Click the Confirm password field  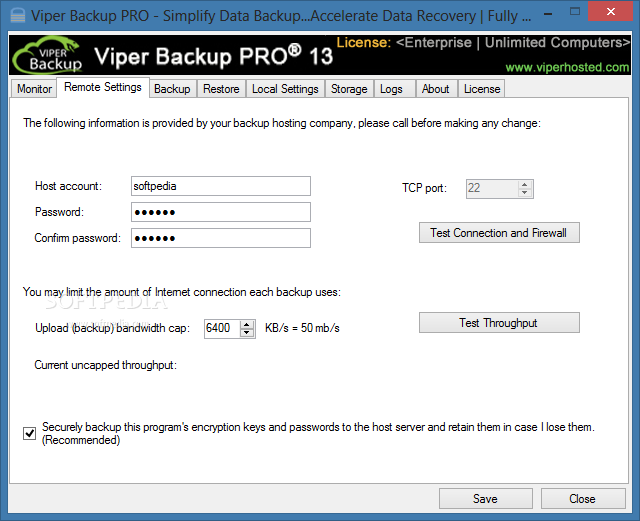coord(221,238)
